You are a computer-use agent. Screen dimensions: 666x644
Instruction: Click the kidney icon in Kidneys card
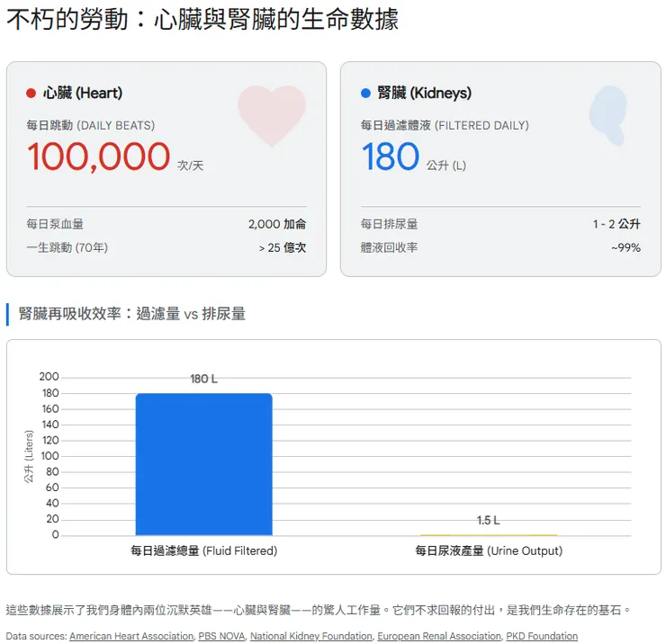click(608, 115)
